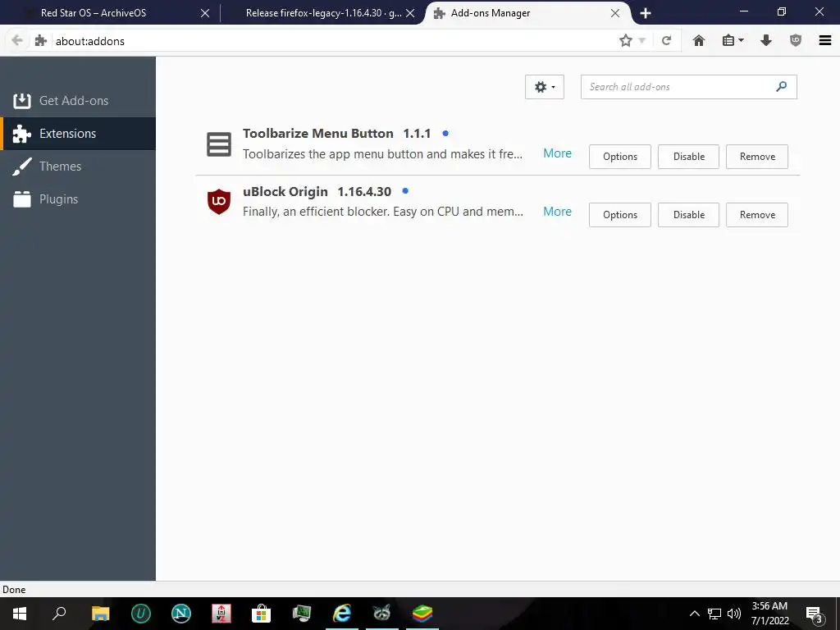Close the Red Star OS tab
Viewport: 840px width, 630px height.
tap(204, 13)
